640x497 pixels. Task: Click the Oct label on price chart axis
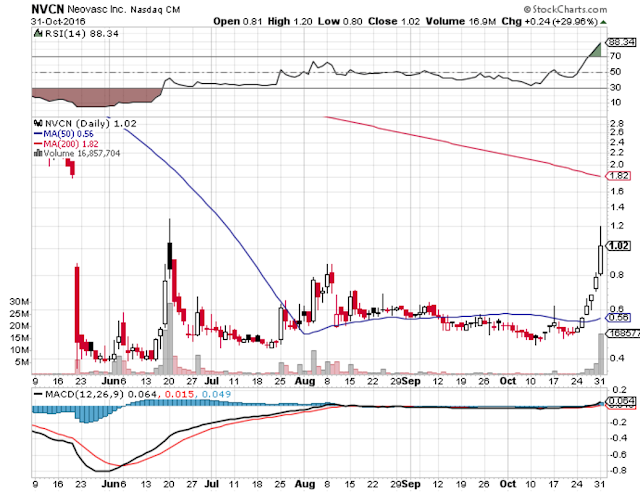click(x=508, y=381)
